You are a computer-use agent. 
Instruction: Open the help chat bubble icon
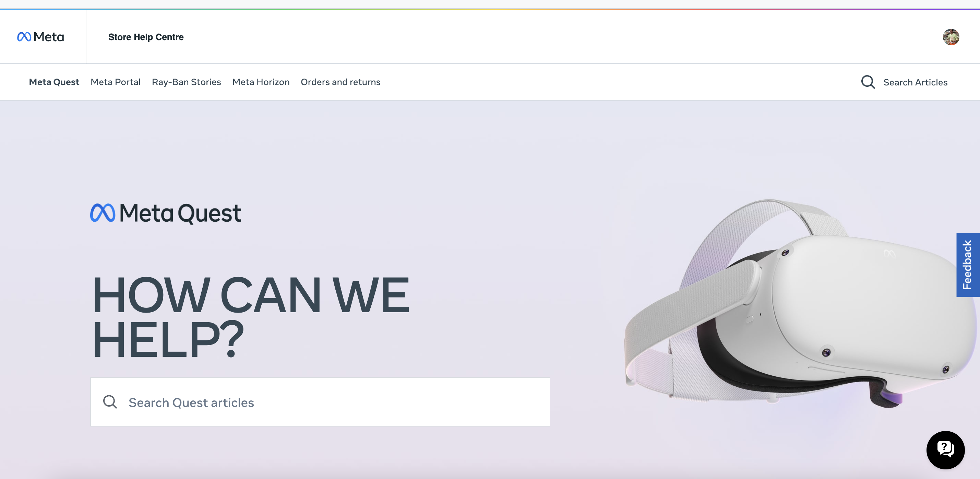[x=945, y=450]
